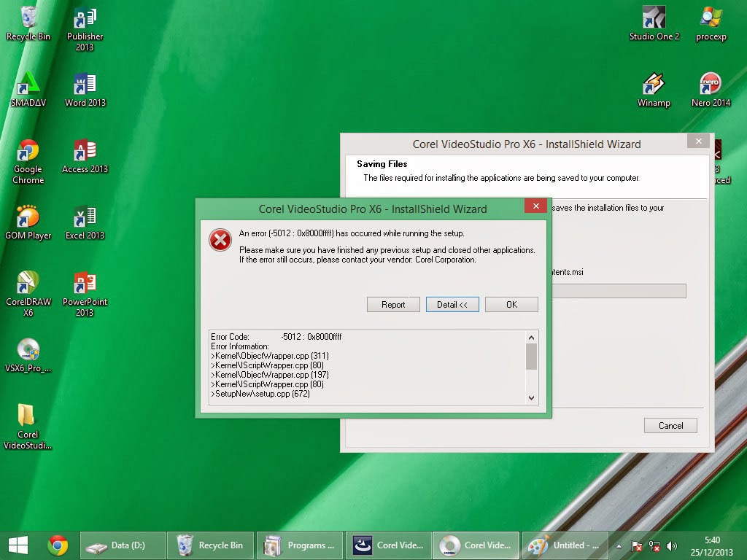Click '>SetupNew\setup.cpp (672)' line
747x560 pixels.
(260, 394)
